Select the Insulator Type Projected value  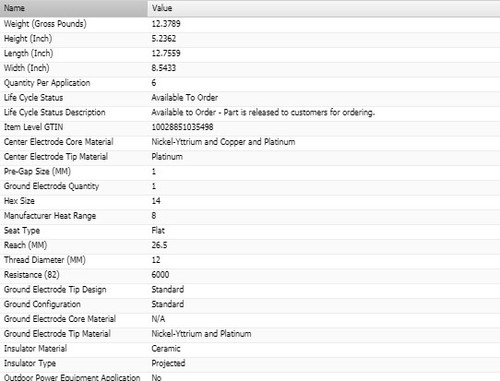(x=168, y=363)
